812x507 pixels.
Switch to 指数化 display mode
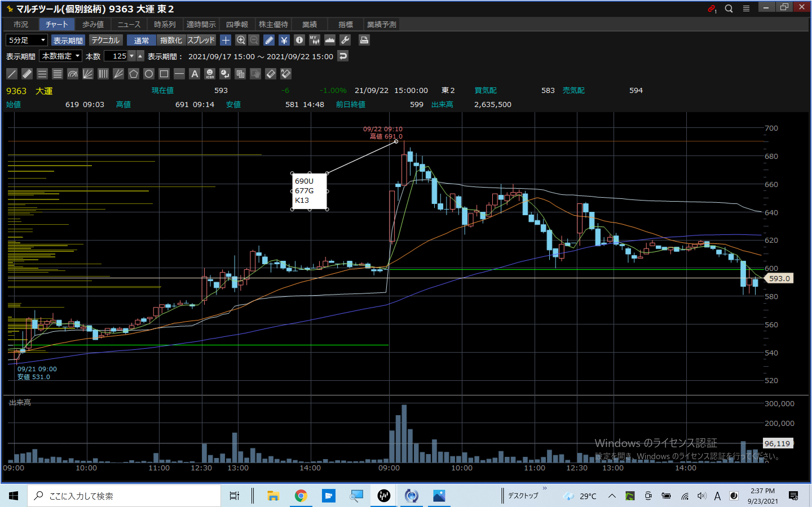171,40
